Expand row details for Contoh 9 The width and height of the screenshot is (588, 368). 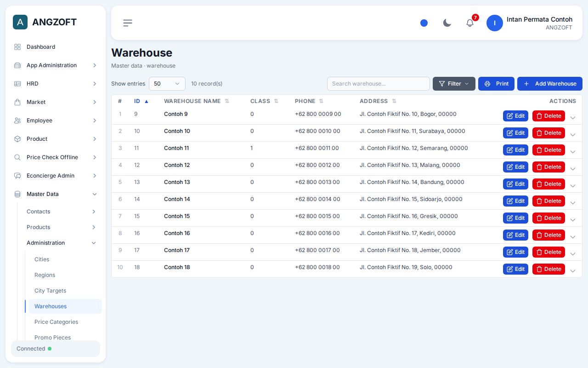pyautogui.click(x=573, y=118)
